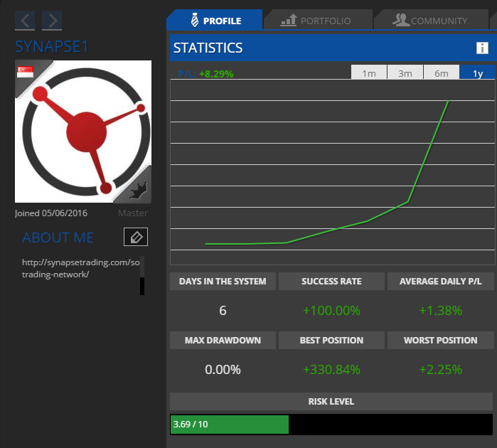497x448 pixels.
Task: Select the 1m chart period
Action: click(x=369, y=73)
